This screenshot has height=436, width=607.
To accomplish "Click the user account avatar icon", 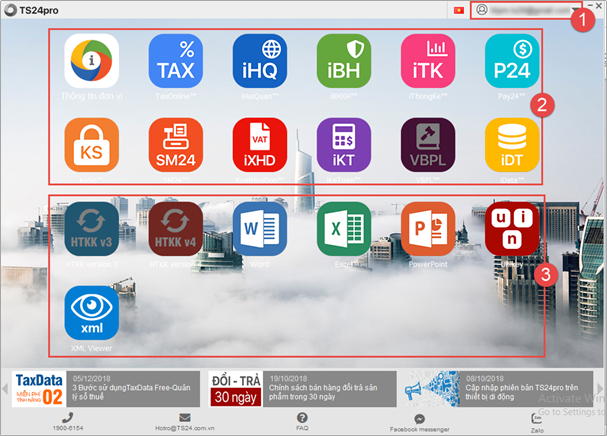I will pos(482,10).
